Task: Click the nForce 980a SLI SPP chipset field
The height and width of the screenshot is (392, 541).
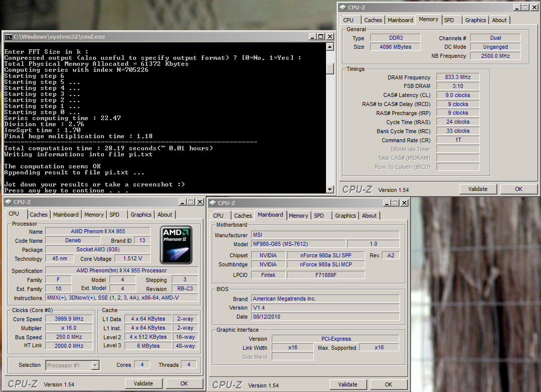Action: [x=326, y=255]
